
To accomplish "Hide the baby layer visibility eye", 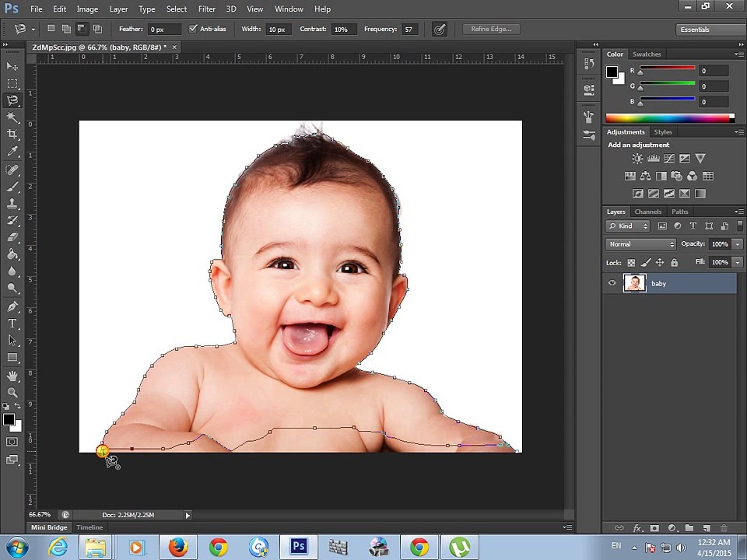I will (x=612, y=283).
